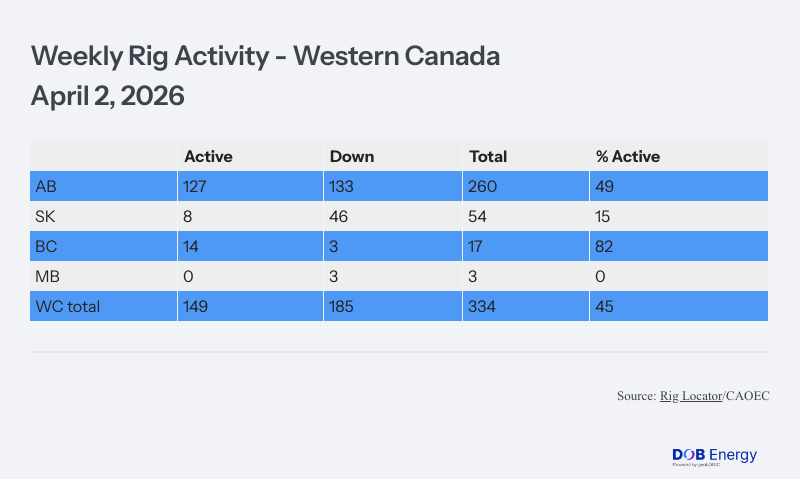The width and height of the screenshot is (800, 479).
Task: Click the Weekly Rig Activity title
Action: click(265, 57)
